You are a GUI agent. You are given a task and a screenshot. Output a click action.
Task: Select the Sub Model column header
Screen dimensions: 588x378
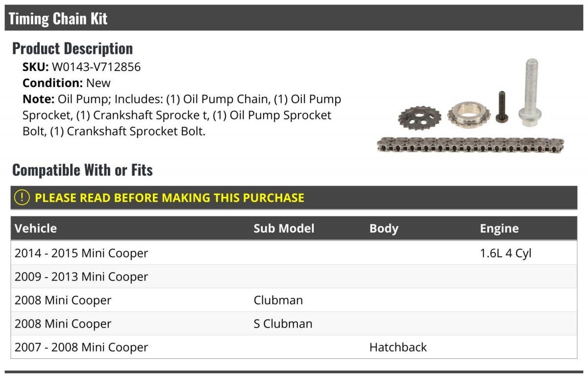(284, 229)
